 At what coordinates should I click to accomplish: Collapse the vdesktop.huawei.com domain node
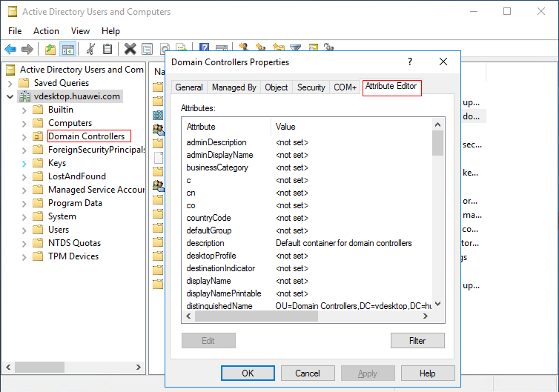pos(10,96)
